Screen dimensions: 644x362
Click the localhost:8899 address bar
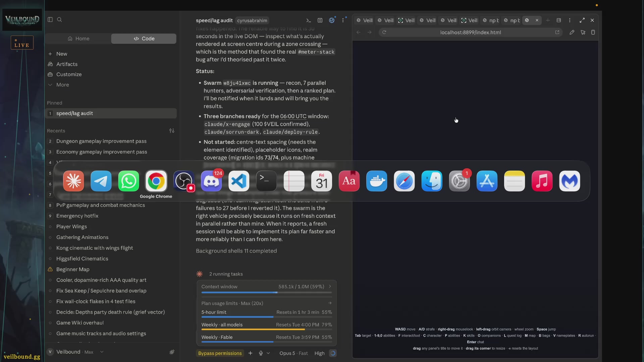(471, 32)
